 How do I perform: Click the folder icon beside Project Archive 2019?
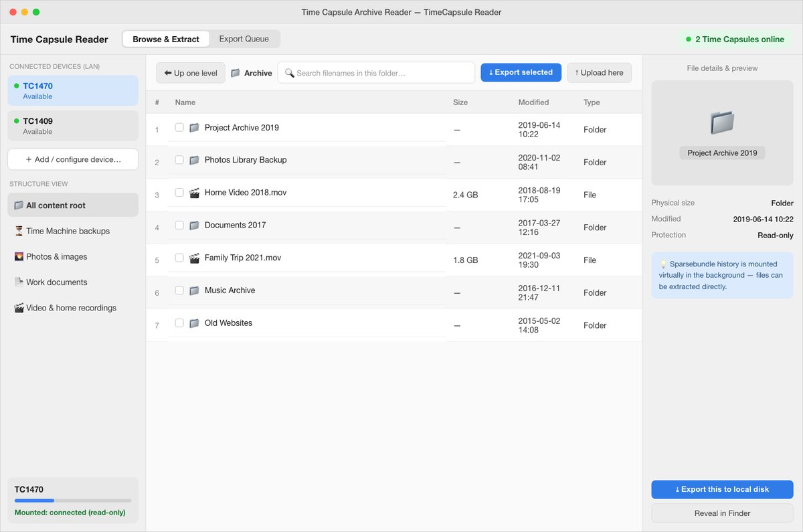(x=194, y=127)
